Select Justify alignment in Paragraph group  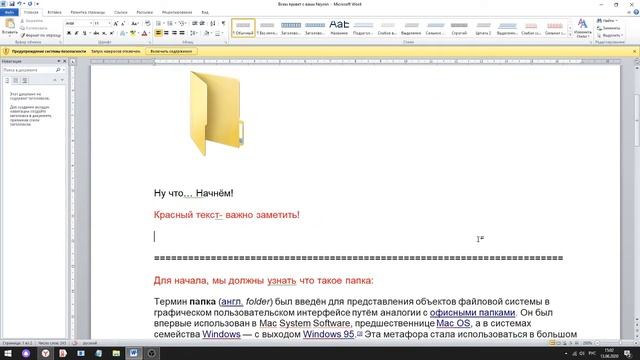182,33
